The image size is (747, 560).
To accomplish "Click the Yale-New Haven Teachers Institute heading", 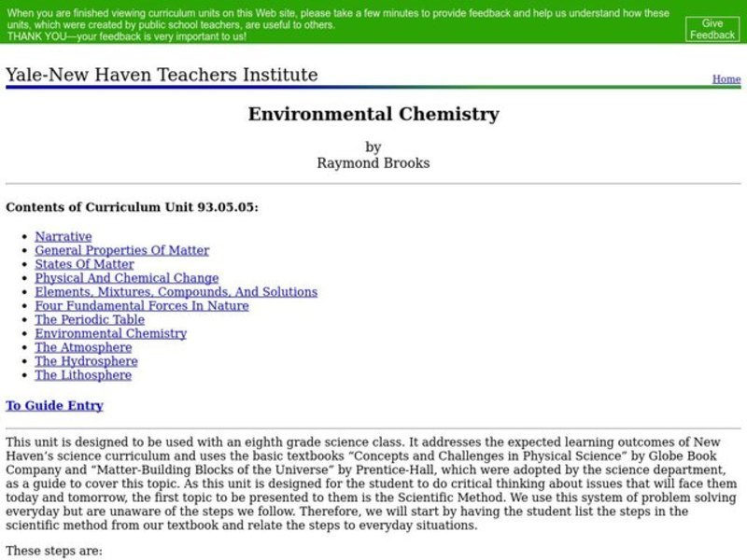I will [x=162, y=74].
